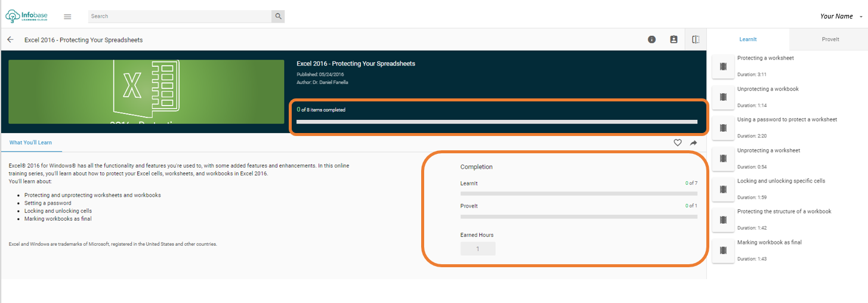The image size is (868, 303).
Task: Click the 'Your Name' account label
Action: click(836, 16)
